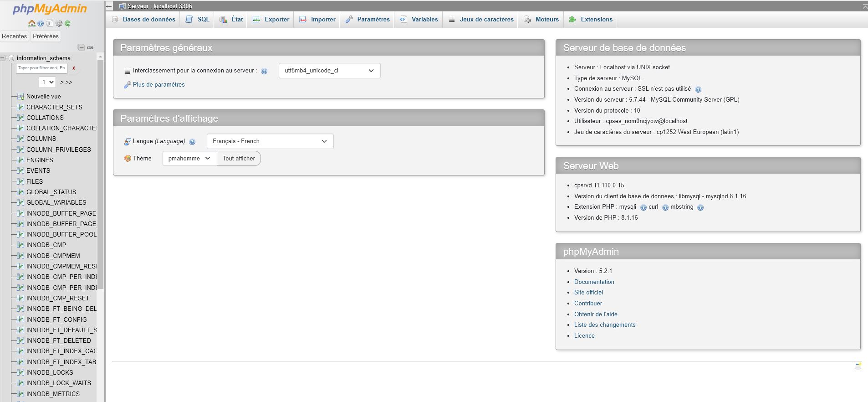This screenshot has width=868, height=402.
Task: Click the Tout afficher themes button
Action: [239, 158]
